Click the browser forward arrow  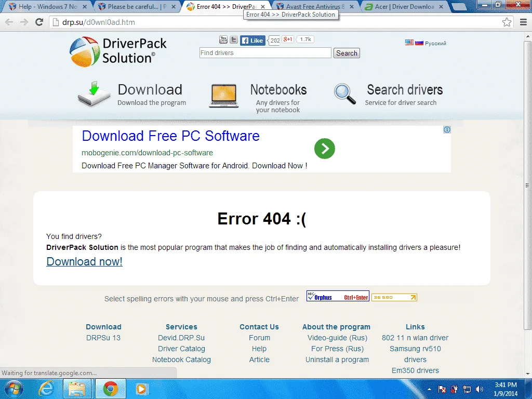point(24,22)
